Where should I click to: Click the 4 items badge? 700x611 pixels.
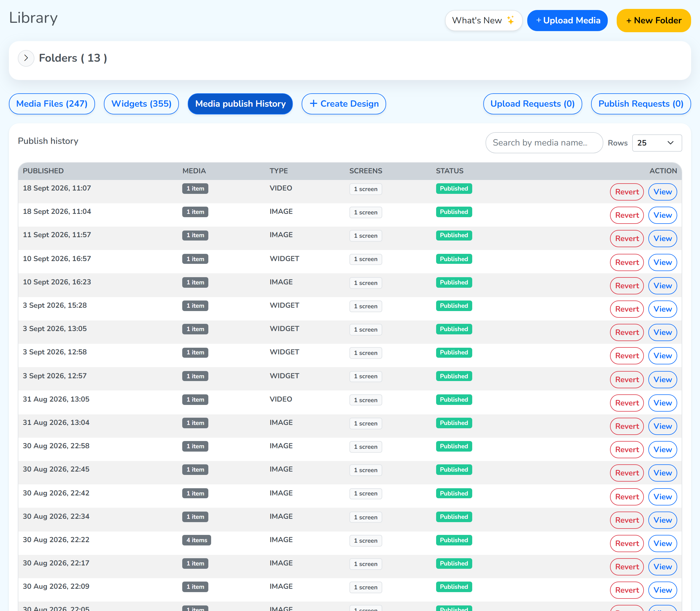point(196,540)
